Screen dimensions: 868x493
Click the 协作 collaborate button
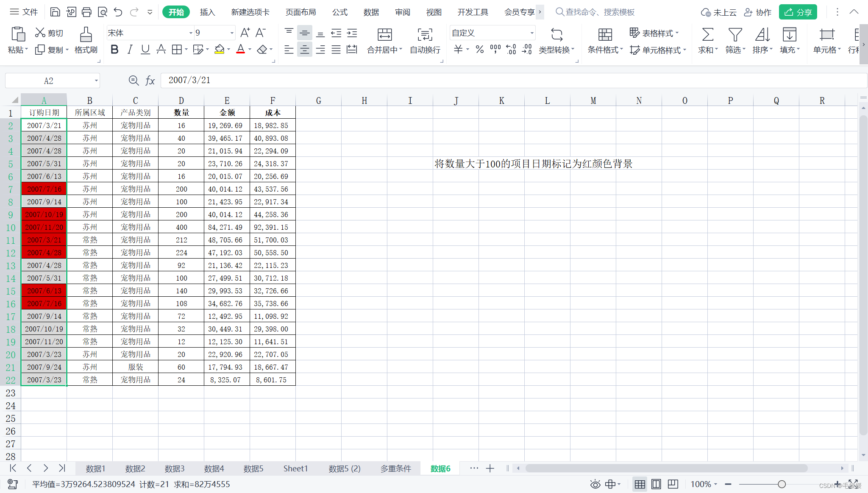pos(758,12)
